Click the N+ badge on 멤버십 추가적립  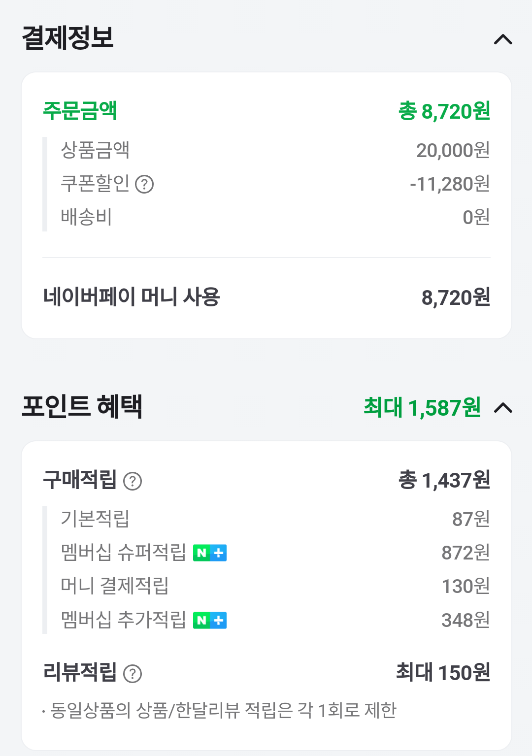click(210, 620)
